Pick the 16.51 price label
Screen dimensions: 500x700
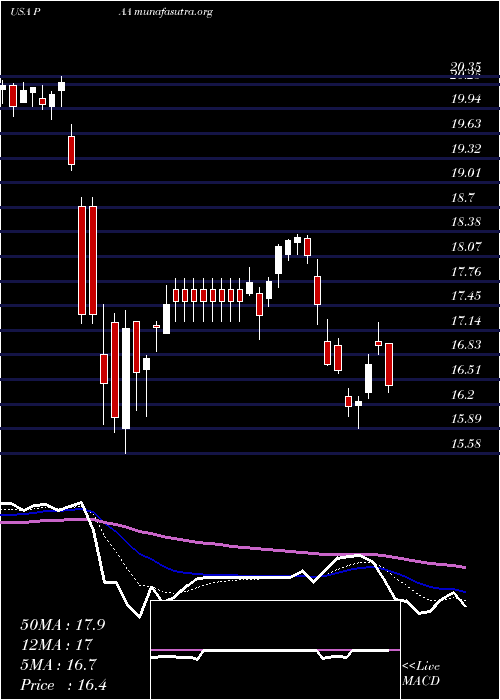[466, 370]
